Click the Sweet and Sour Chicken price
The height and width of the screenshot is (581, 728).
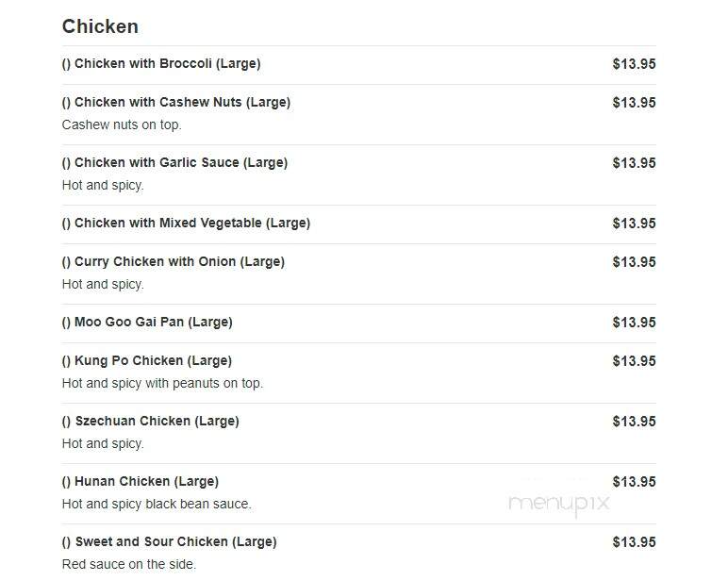(635, 541)
